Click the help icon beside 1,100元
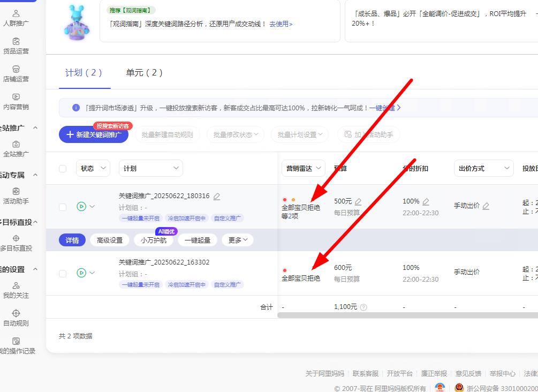The height and width of the screenshot is (392, 538). coord(363,307)
